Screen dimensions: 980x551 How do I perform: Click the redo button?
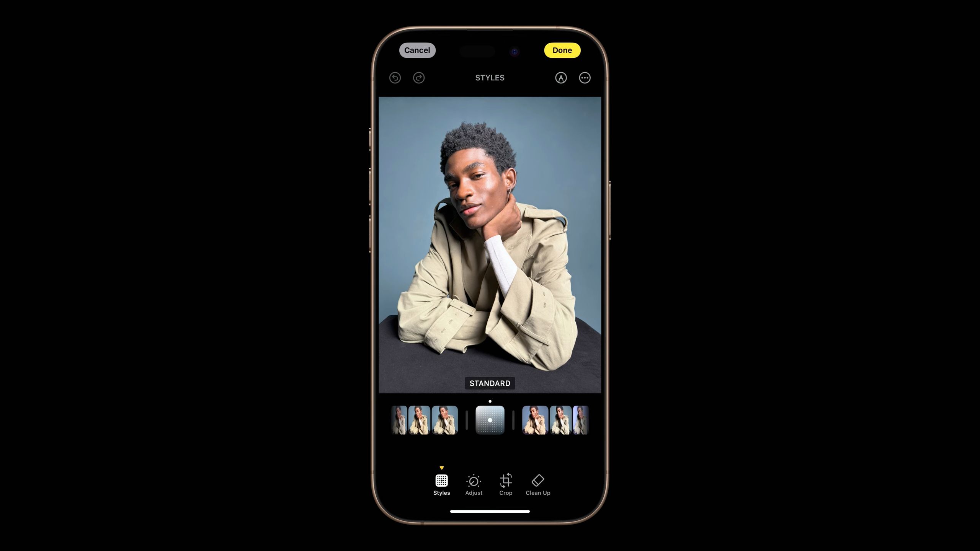pos(418,77)
